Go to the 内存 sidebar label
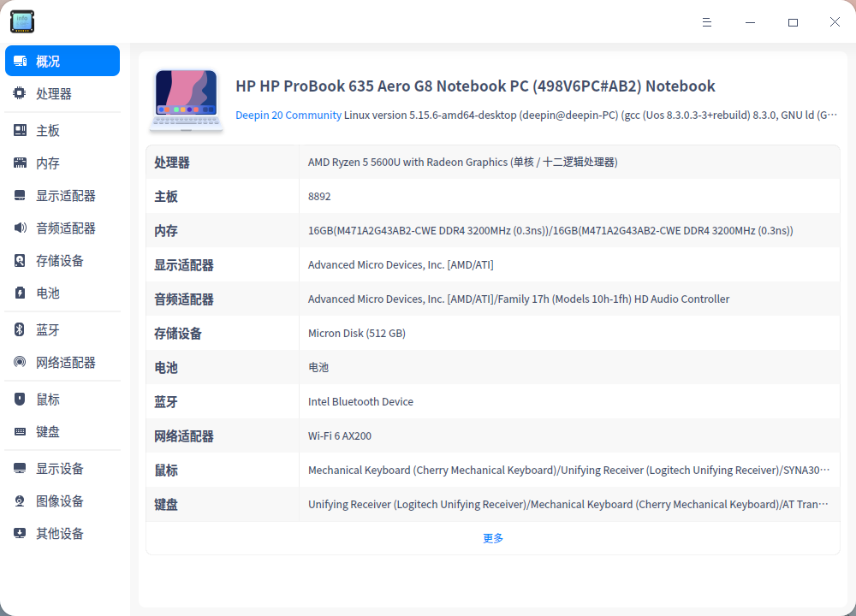Image resolution: width=856 pixels, height=616 pixels. pyautogui.click(x=47, y=163)
